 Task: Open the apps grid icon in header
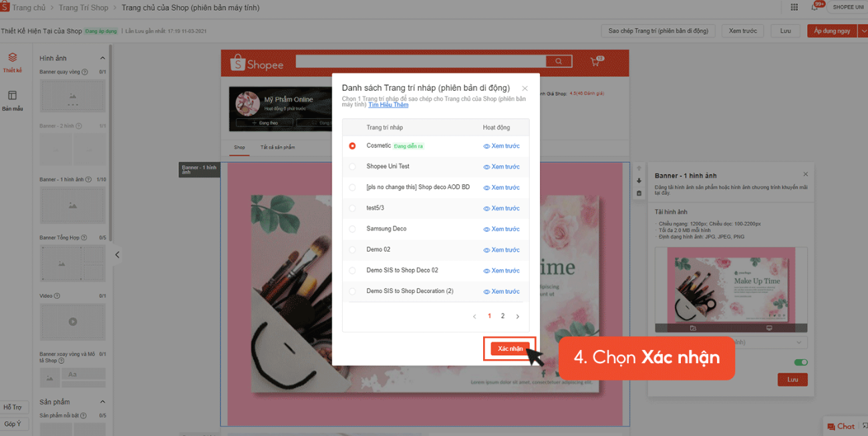pos(794,7)
